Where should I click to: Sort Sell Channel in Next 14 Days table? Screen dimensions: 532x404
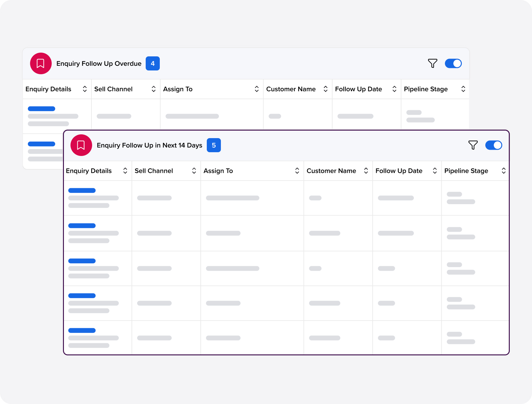194,171
